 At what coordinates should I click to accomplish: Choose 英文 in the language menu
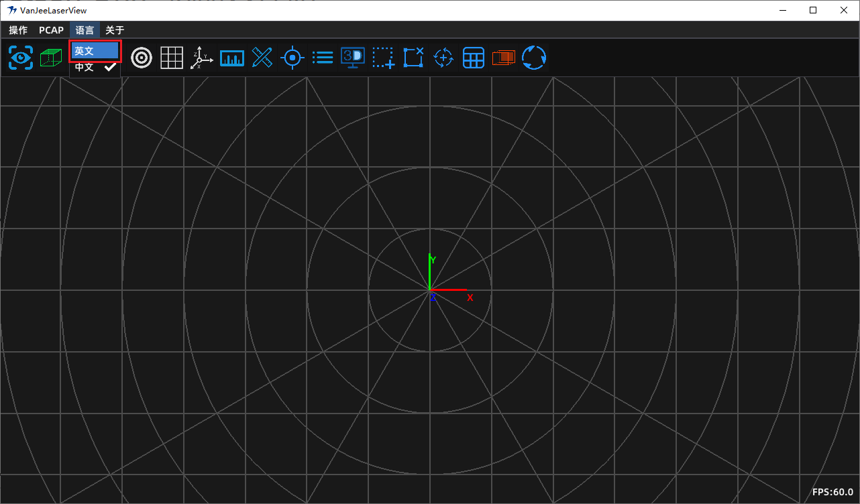point(95,51)
